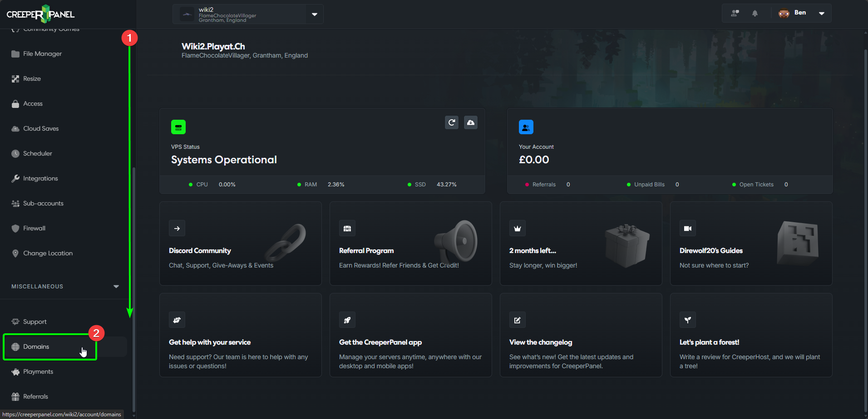Click the crown icon on 2 months left card
868x419 pixels.
517,229
